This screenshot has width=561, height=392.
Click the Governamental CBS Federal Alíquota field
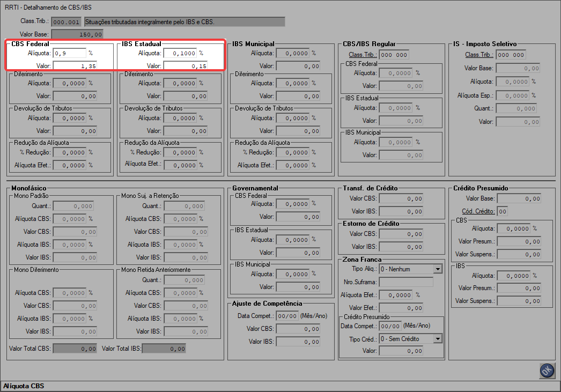click(x=293, y=204)
